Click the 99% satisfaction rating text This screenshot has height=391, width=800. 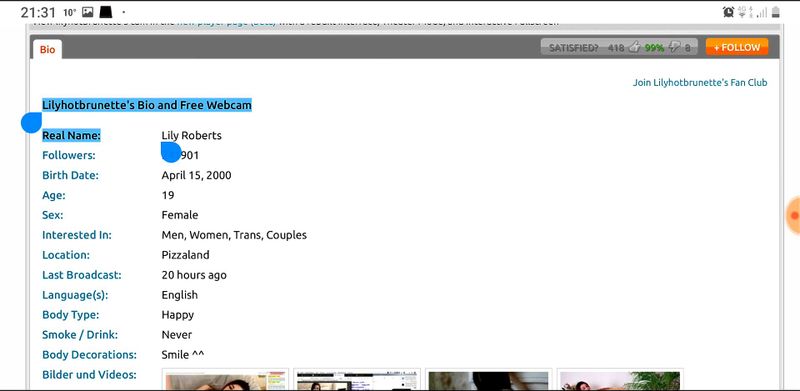pyautogui.click(x=654, y=48)
